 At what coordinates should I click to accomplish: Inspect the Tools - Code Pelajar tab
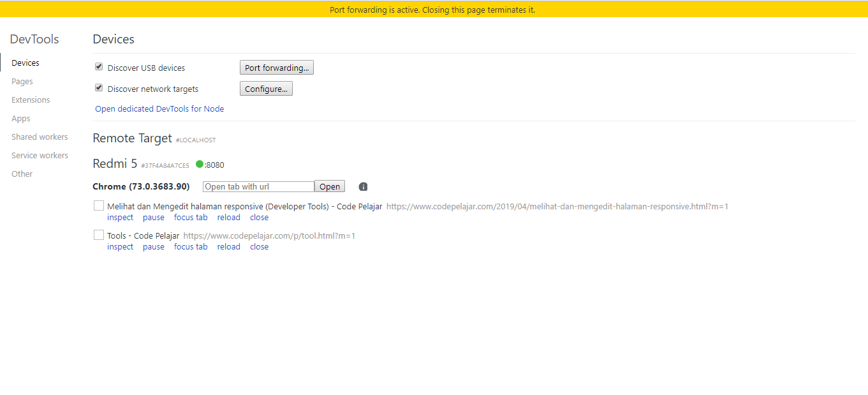121,246
